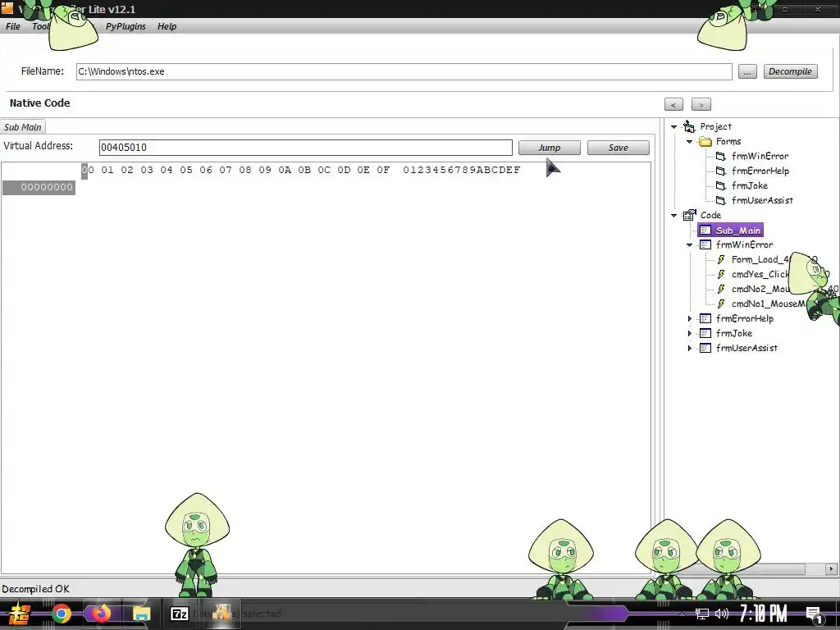Click the frmJoke form icon under Forms
This screenshot has height=630, width=840.
click(721, 186)
